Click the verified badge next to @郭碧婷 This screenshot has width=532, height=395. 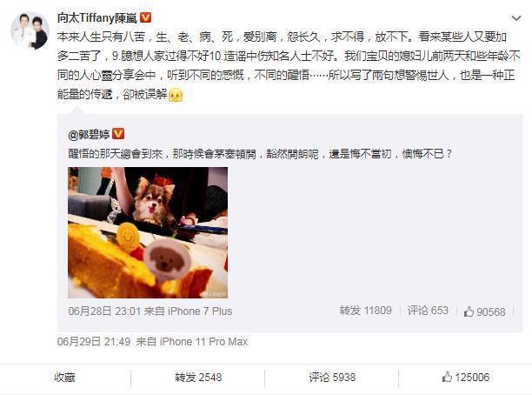[118, 134]
